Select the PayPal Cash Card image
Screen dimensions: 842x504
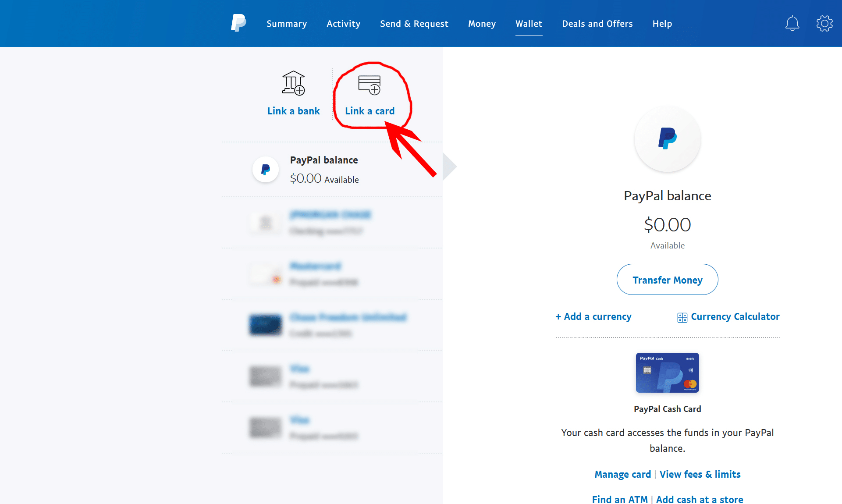point(667,373)
